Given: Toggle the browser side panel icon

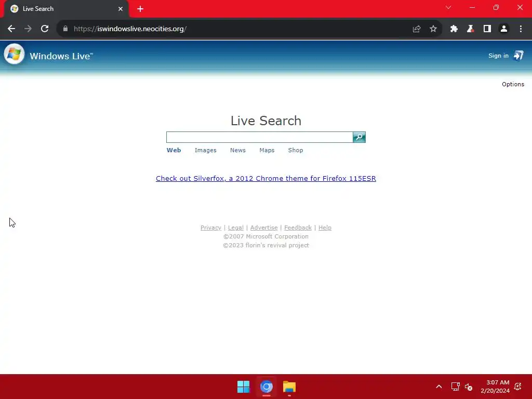Looking at the screenshot, I should click(x=487, y=29).
